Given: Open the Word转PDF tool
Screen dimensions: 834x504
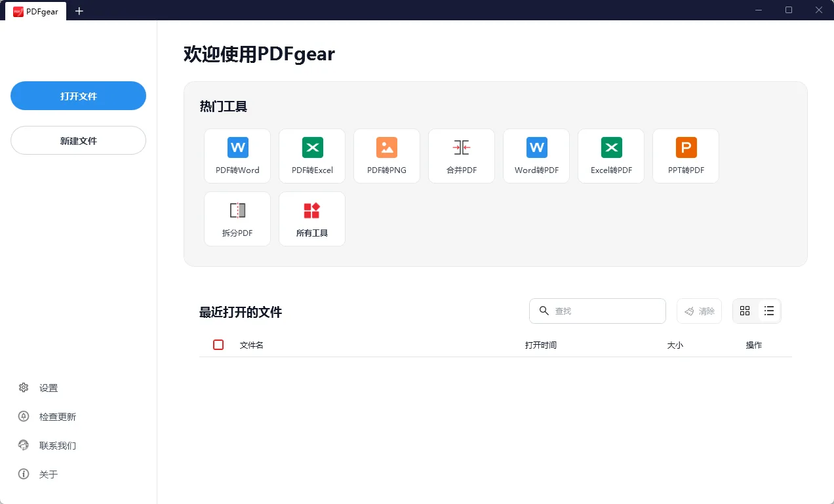Looking at the screenshot, I should point(536,156).
